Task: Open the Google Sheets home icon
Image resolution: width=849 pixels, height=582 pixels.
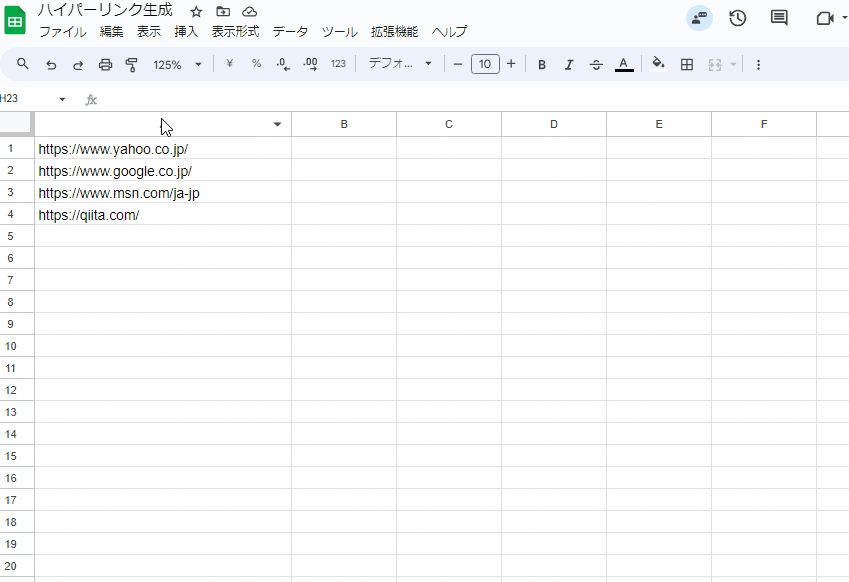Action: click(x=15, y=21)
